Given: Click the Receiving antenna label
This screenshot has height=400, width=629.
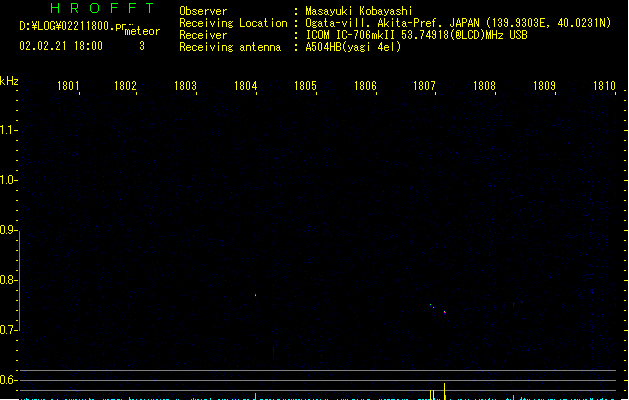Looking at the screenshot, I should [230, 47].
